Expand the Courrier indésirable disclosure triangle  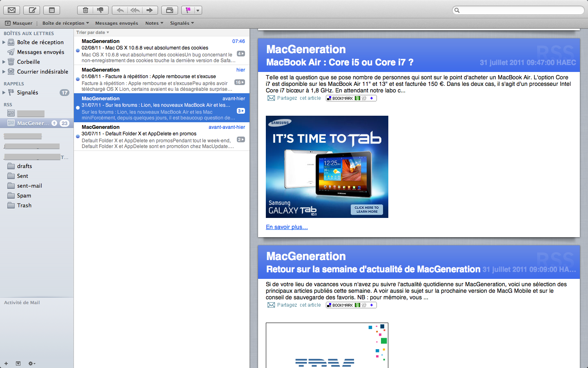(4, 72)
